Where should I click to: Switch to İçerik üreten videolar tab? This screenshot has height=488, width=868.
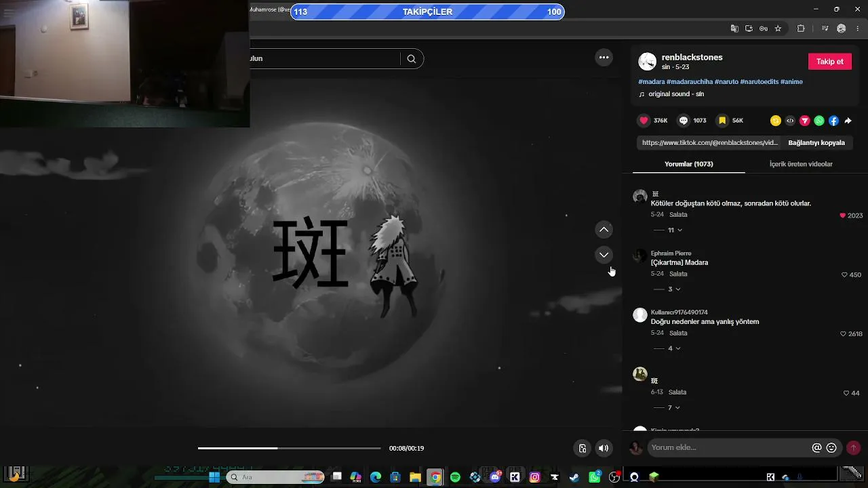click(x=801, y=164)
